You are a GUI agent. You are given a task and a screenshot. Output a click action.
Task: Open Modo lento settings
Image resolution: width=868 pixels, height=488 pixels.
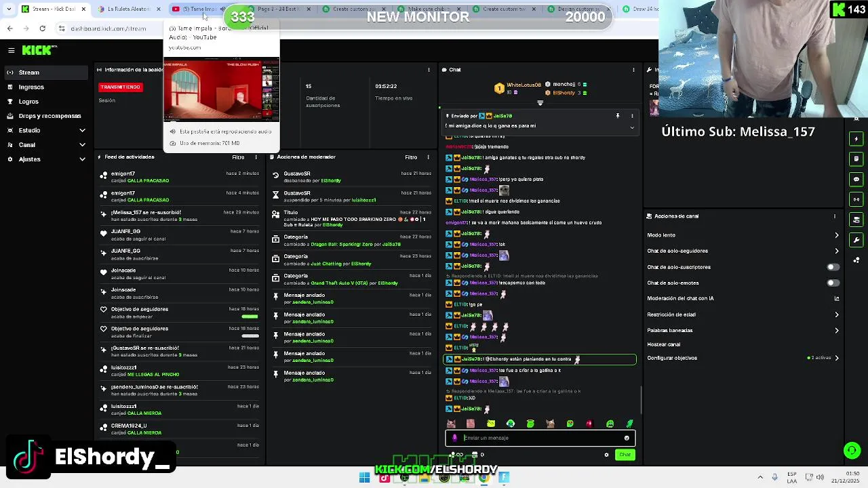tap(743, 235)
